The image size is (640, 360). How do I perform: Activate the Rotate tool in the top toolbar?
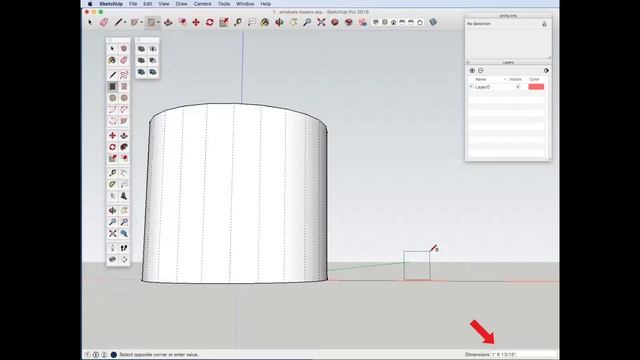[x=210, y=22]
